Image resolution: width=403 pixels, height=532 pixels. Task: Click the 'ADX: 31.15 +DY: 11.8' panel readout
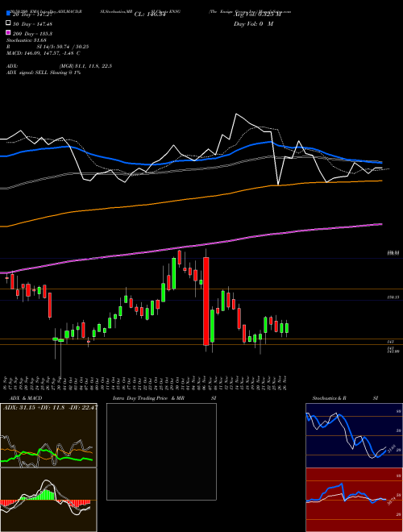50,407
